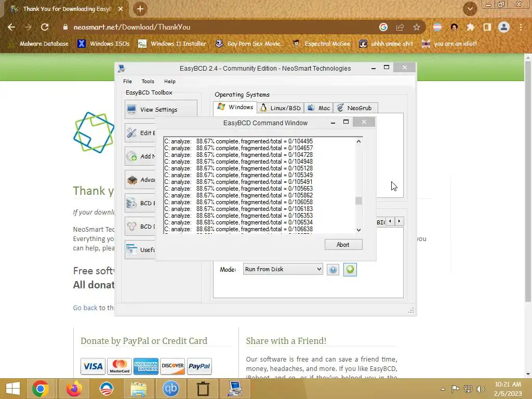Open the tab search chevron in Chrome
This screenshot has height=399, width=532.
[470, 9]
